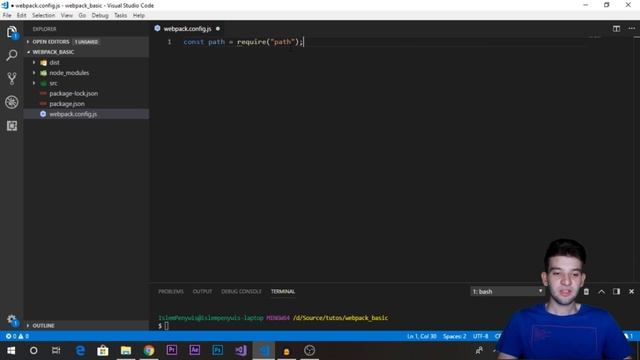
Task: Open Cortana search circle in taskbar
Action: 33,351
